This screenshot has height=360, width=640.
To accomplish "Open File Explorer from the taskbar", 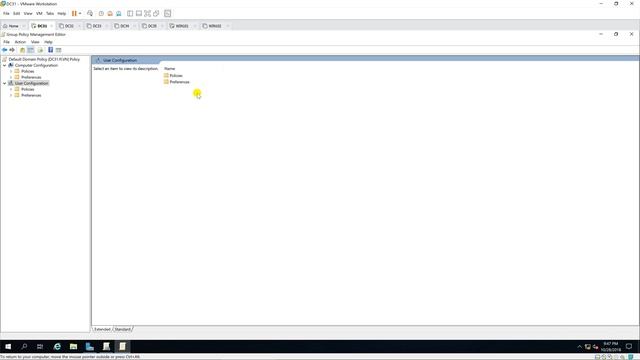I will (73, 347).
